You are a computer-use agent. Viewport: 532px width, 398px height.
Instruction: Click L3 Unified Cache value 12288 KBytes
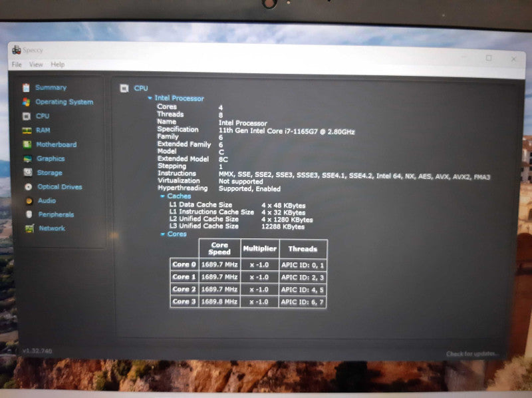point(283,226)
